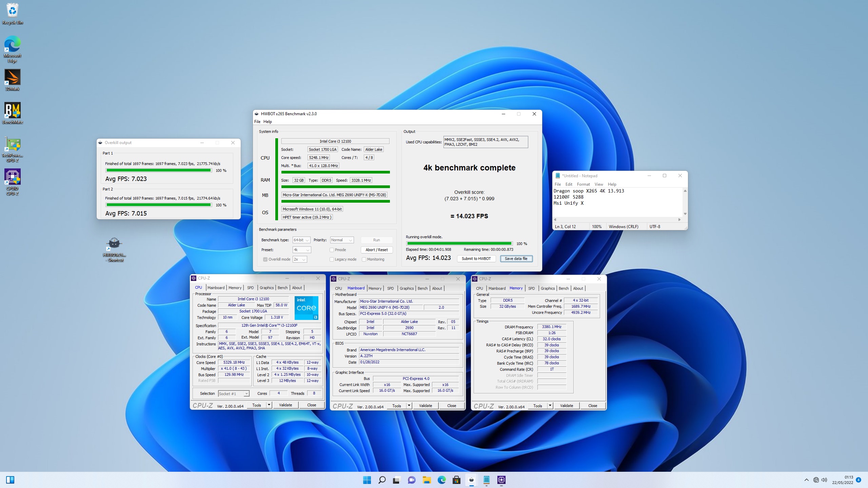Click the Intel Core i3 logo in CPU-Z
This screenshot has width=868, height=488.
pos(307,308)
